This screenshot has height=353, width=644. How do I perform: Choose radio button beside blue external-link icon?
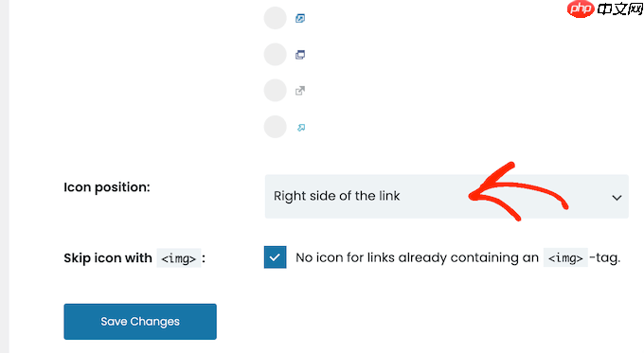pos(276,18)
